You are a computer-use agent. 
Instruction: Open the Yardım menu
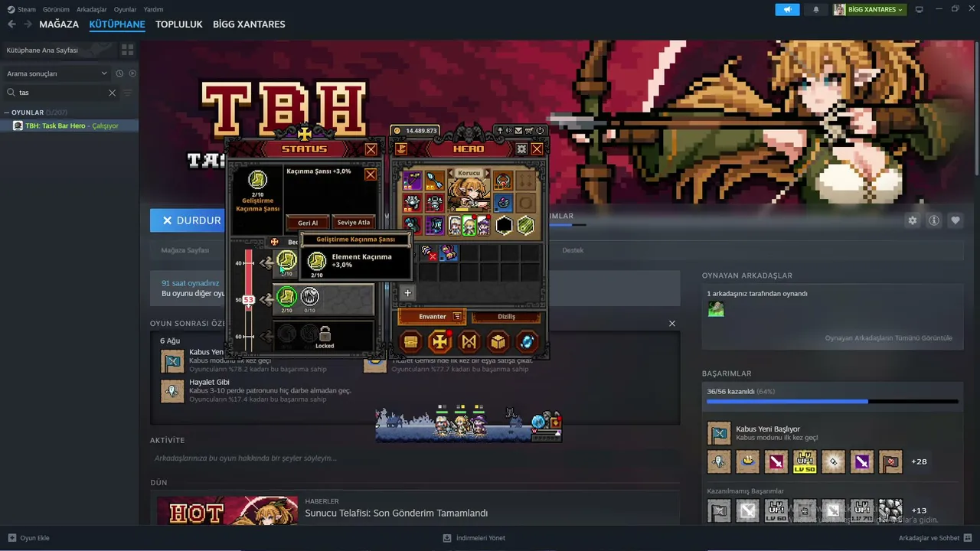click(x=153, y=9)
